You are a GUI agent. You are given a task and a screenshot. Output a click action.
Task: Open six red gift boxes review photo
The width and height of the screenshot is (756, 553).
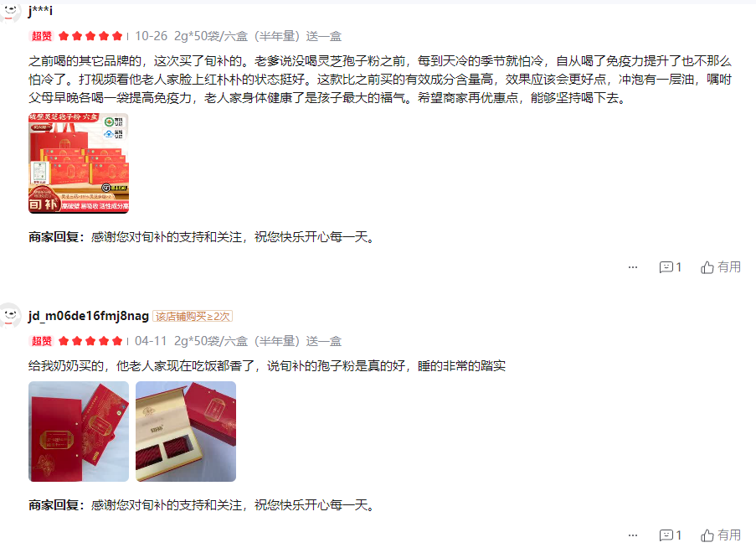click(x=79, y=163)
